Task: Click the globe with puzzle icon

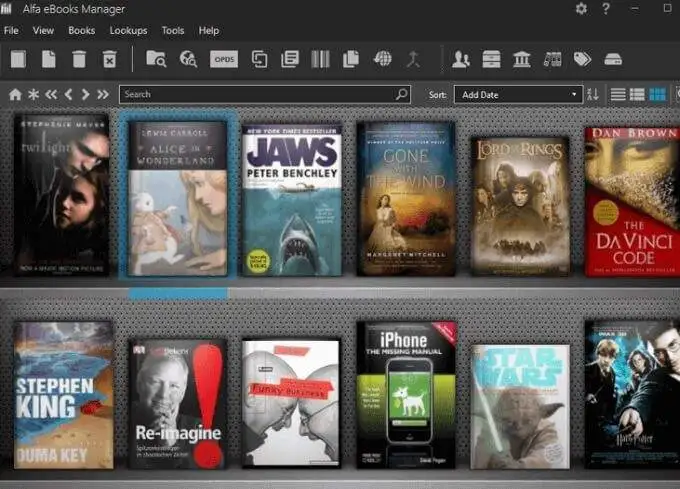Action: pyautogui.click(x=382, y=59)
